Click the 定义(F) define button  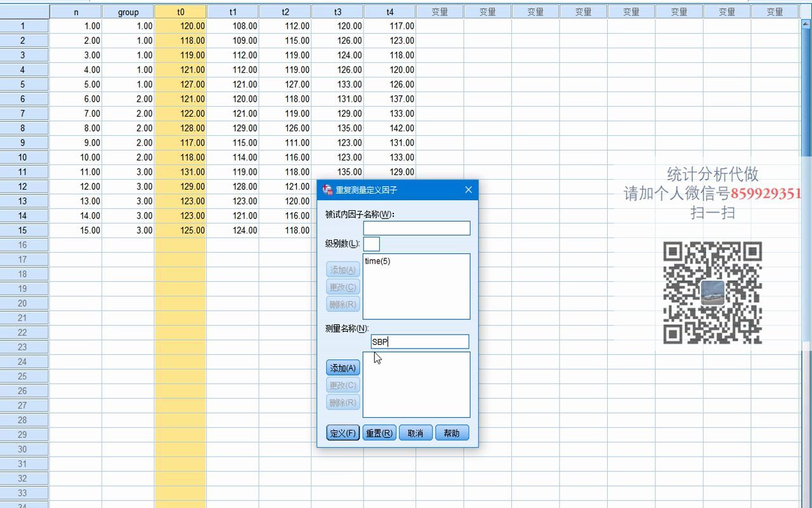(x=343, y=433)
